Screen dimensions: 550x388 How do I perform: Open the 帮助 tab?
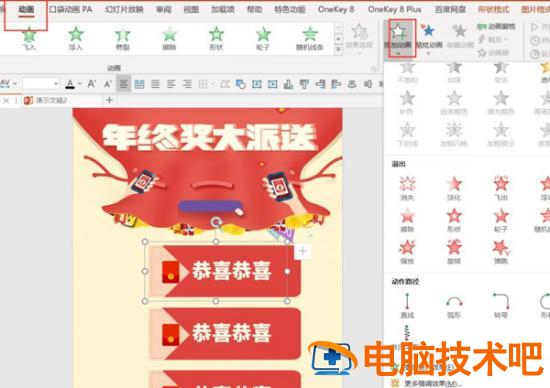click(x=254, y=9)
